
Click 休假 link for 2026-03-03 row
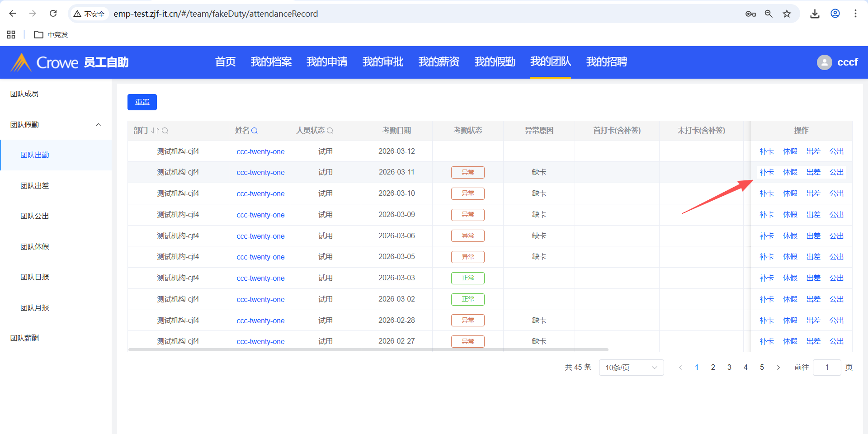point(790,278)
